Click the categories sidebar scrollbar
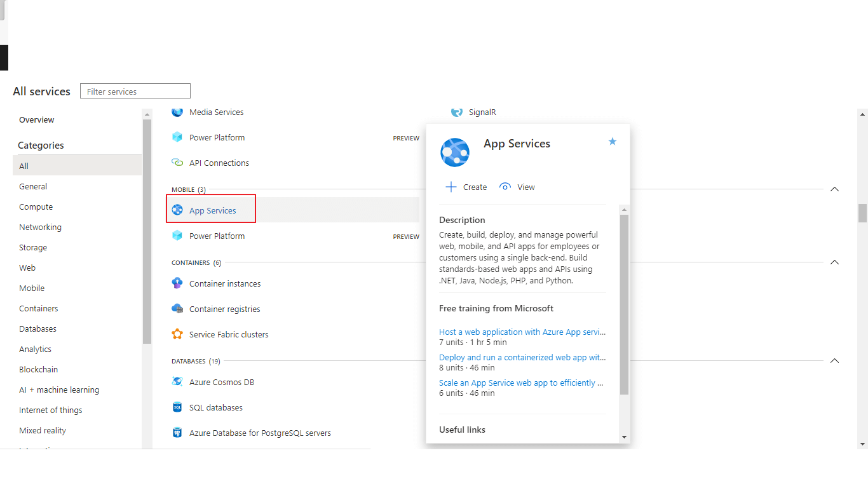 [x=147, y=232]
